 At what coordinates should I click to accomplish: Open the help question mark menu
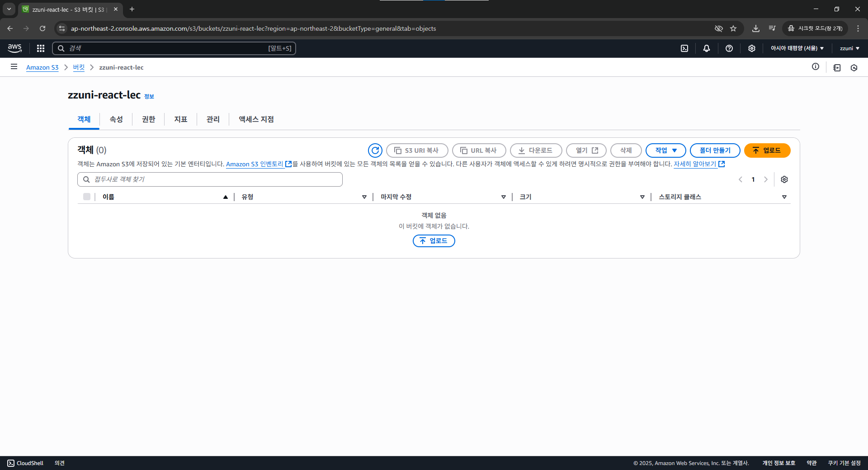[729, 48]
